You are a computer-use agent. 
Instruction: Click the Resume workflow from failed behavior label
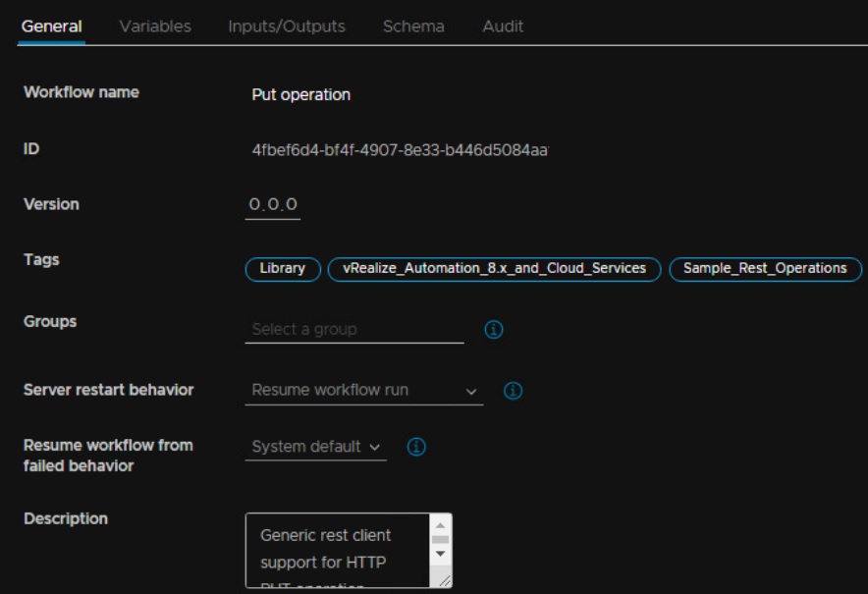pyautogui.click(x=108, y=456)
